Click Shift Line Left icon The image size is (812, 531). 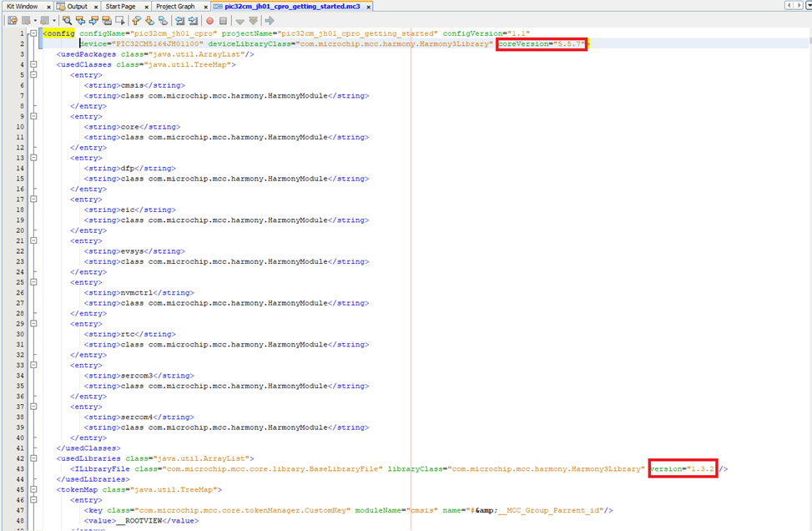179,21
